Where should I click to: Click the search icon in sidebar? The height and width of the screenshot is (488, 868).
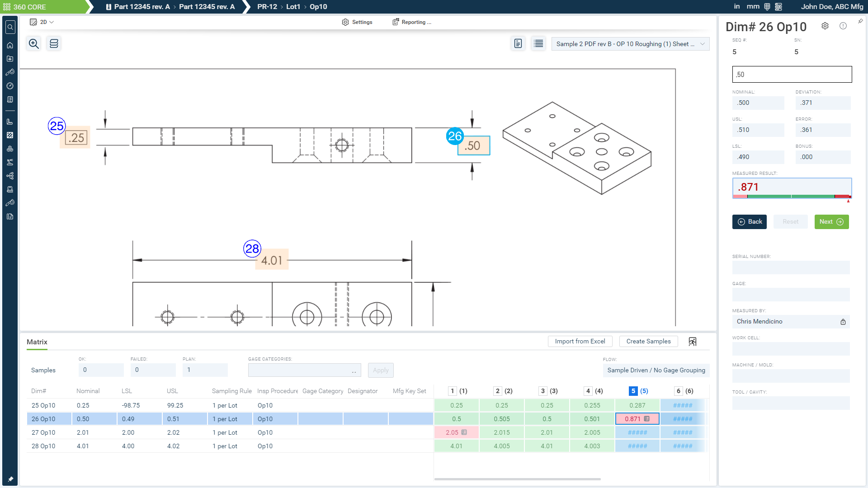(x=10, y=27)
